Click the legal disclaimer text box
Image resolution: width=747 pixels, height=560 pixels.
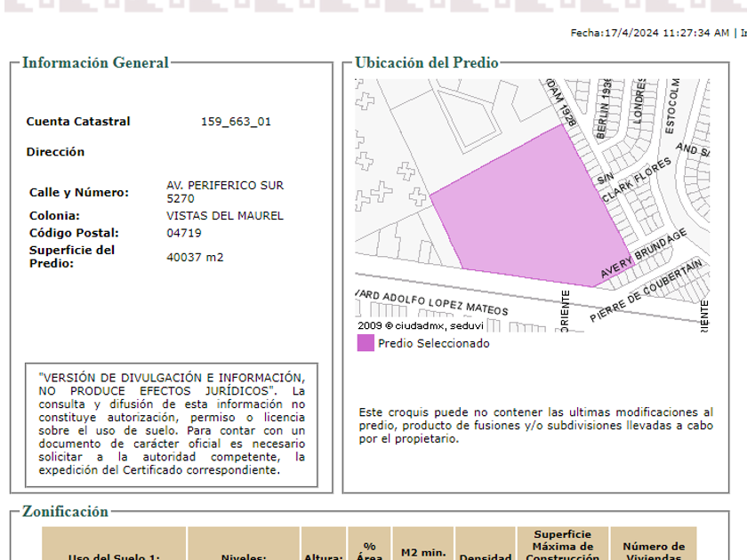click(x=172, y=424)
